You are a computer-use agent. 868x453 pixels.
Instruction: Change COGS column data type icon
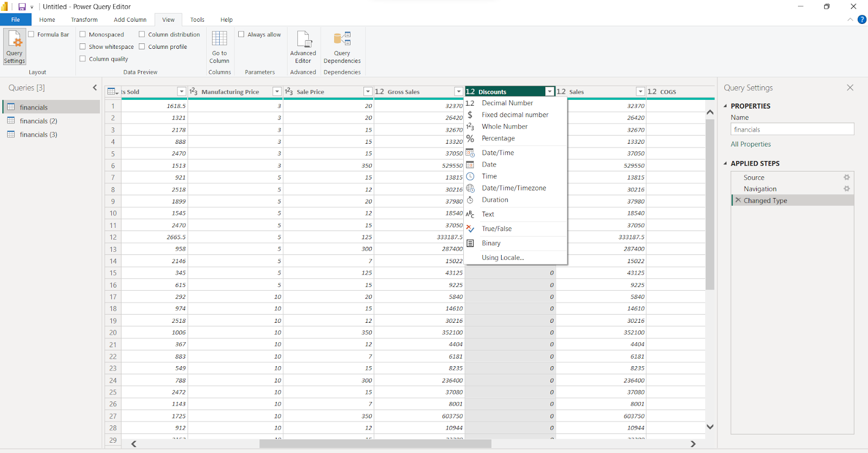[x=652, y=92]
